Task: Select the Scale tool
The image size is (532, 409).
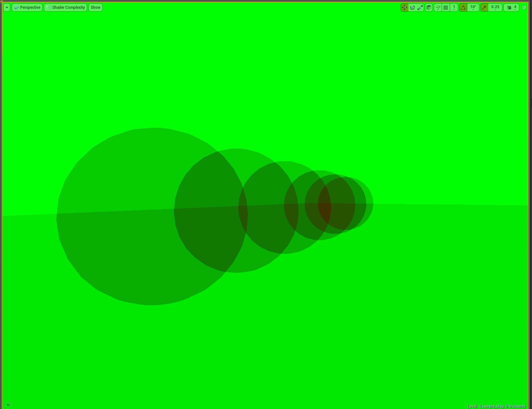Action: (420, 7)
